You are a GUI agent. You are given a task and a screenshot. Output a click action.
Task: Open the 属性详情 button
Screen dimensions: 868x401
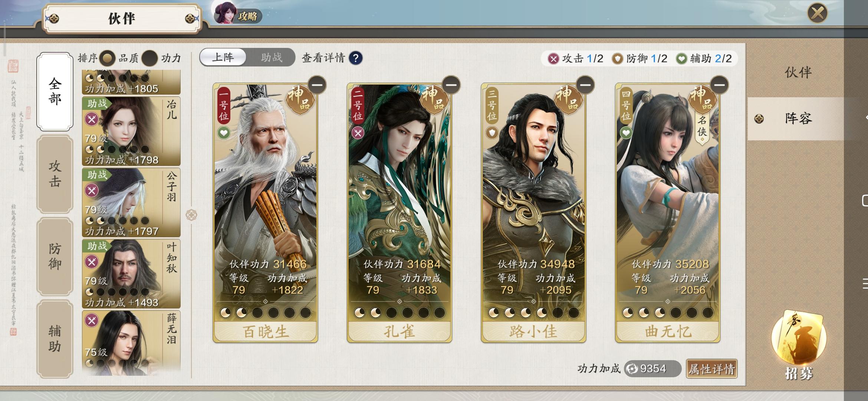point(711,369)
